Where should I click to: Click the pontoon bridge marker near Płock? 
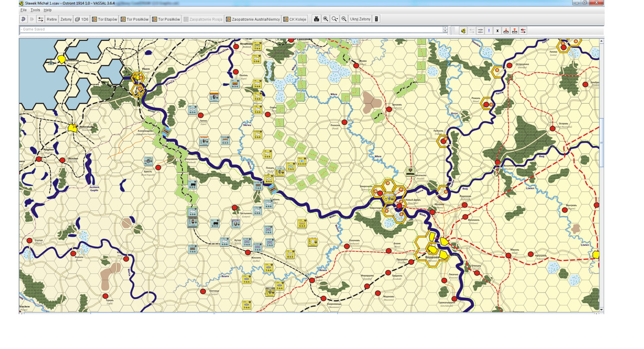click(x=273, y=188)
